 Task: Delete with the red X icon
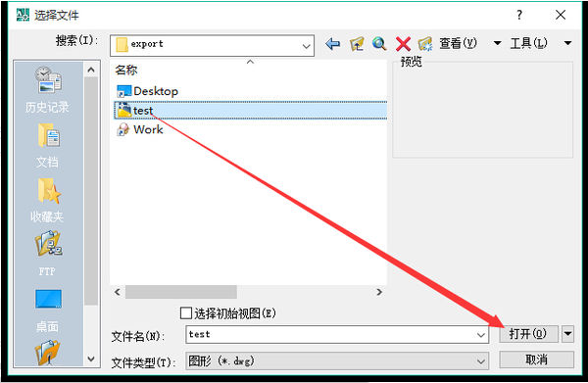403,44
